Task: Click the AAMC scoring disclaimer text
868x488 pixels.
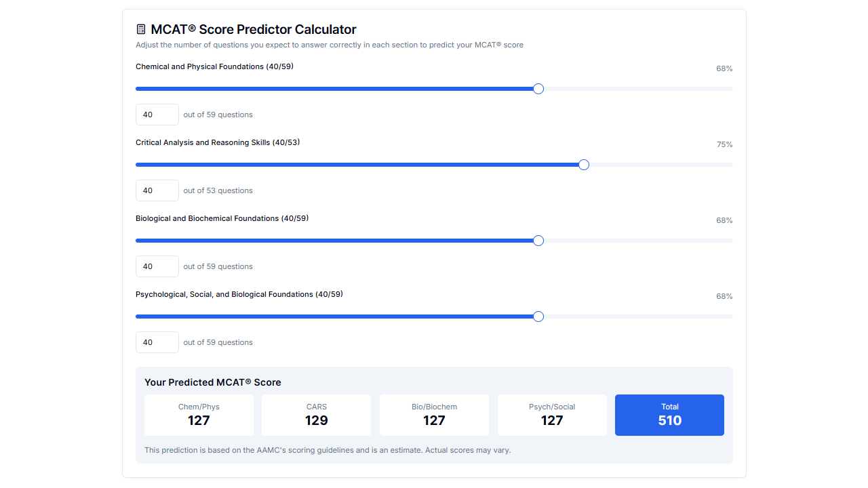Action: point(326,449)
